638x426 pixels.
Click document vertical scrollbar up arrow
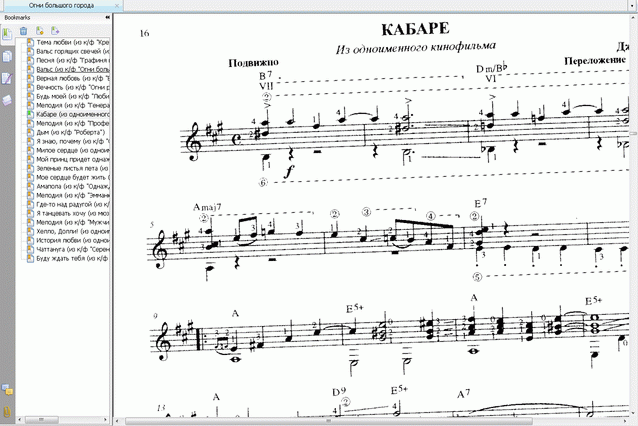[634, 17]
